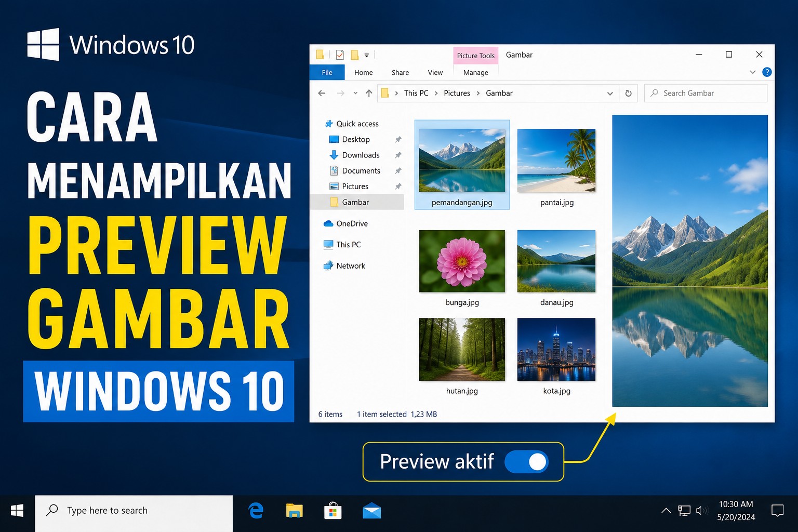Image resolution: width=798 pixels, height=532 pixels.
Task: Select the danau.jpg lake thumbnail
Action: point(556,261)
